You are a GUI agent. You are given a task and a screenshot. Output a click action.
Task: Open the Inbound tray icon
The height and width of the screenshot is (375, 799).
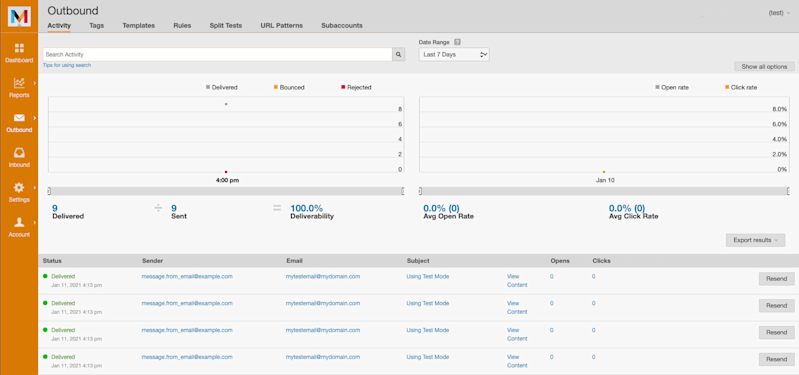(x=19, y=153)
